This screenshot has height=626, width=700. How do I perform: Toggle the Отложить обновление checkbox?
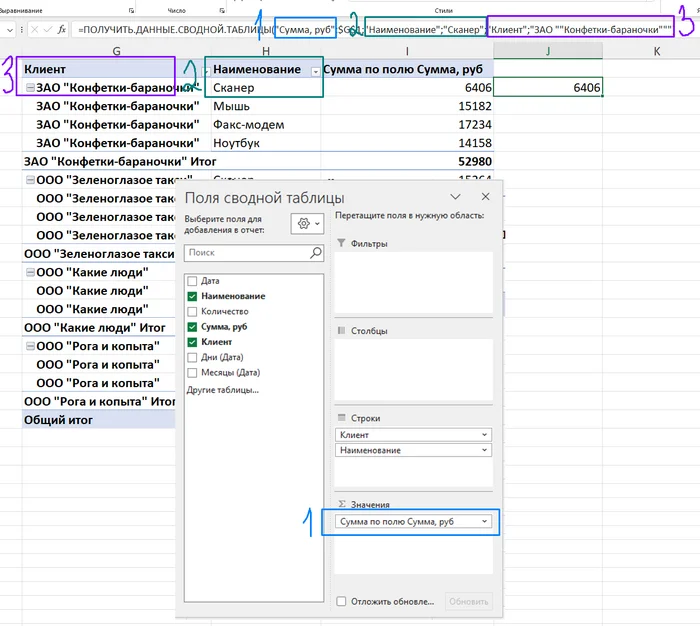(x=342, y=601)
